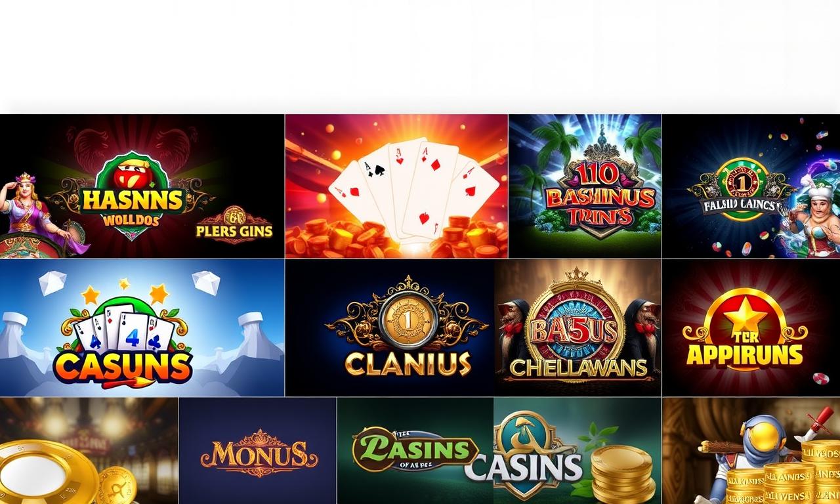
Task: Click the CLANIUS gold coin emblem
Action: (x=408, y=320)
